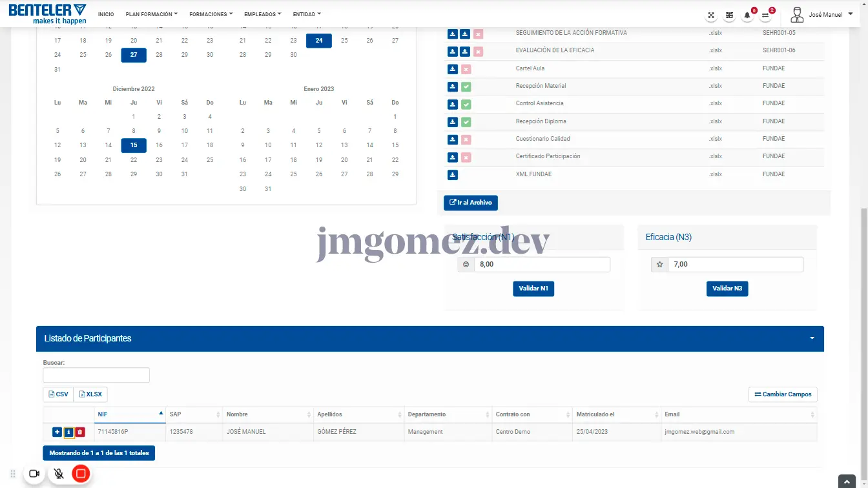Click the transfer arrows icon with badge 2
The width and height of the screenshot is (868, 488).
(x=765, y=15)
